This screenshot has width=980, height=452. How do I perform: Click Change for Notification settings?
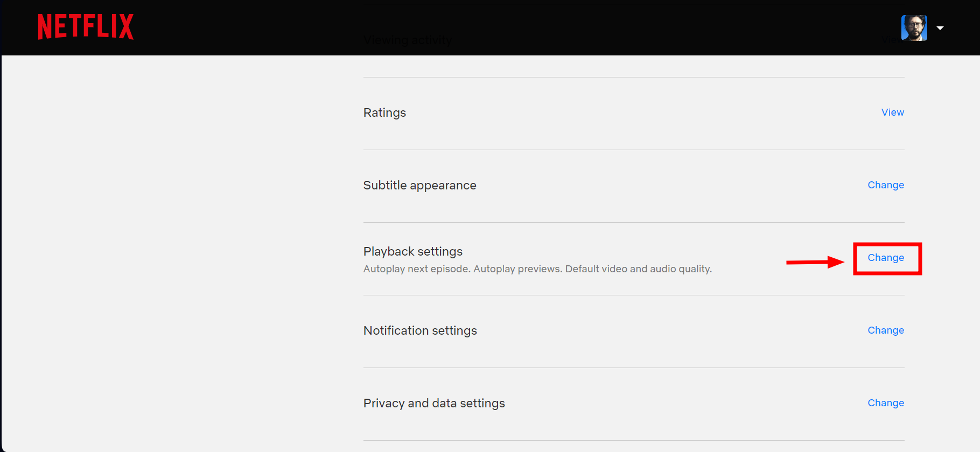click(885, 330)
